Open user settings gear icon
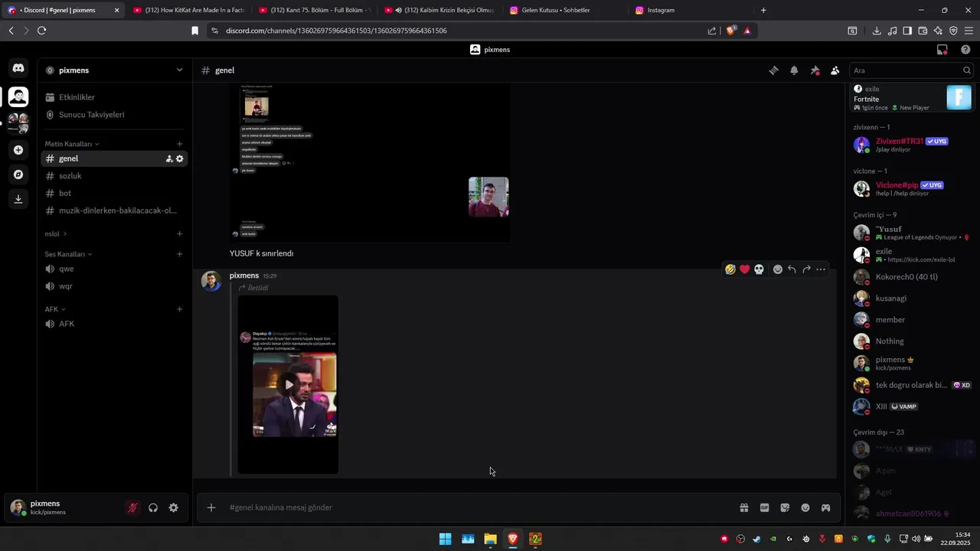980x551 pixels. (x=174, y=507)
